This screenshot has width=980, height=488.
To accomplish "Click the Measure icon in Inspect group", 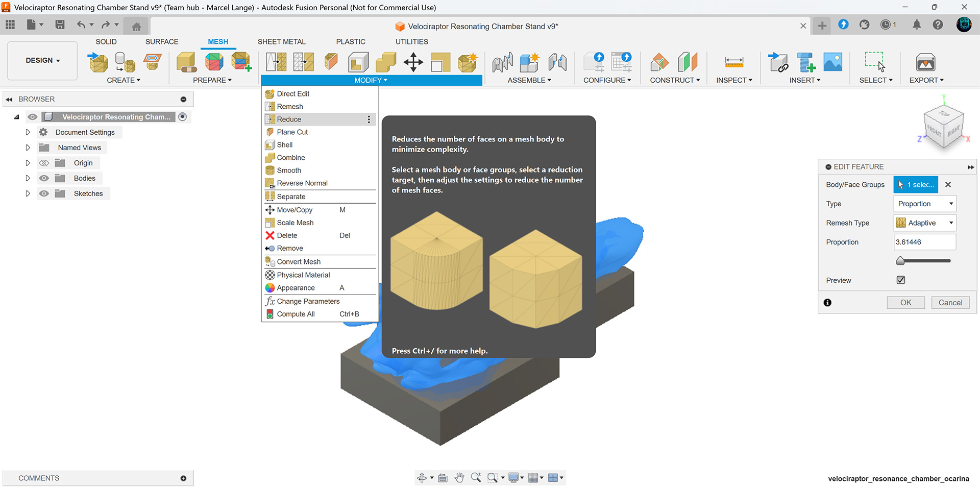I will pyautogui.click(x=734, y=62).
